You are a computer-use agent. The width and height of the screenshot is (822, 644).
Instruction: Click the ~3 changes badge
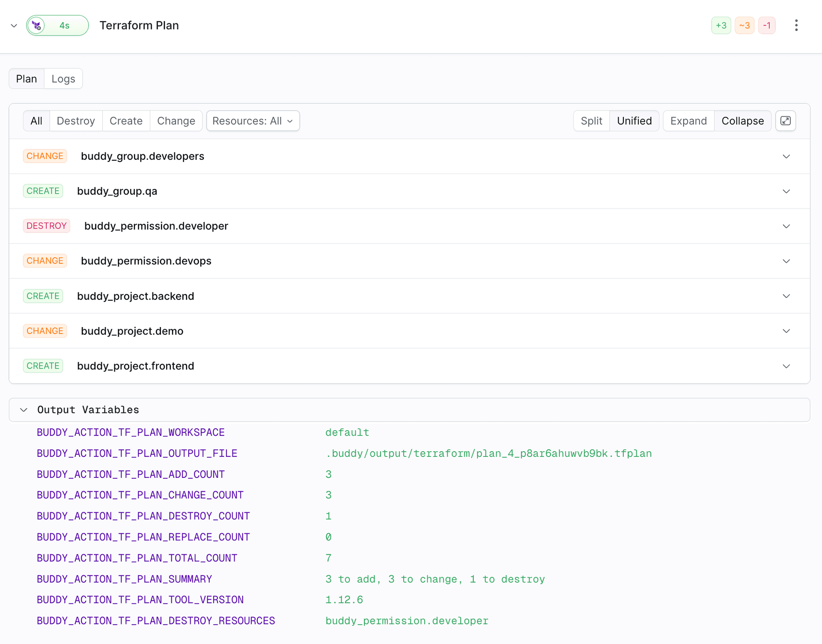coord(745,26)
